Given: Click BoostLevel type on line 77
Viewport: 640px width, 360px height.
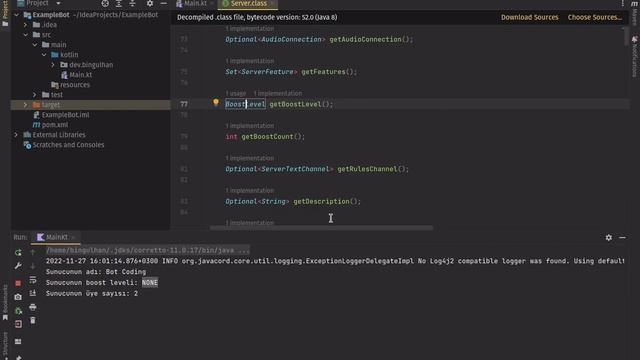Looking at the screenshot, I should [245, 104].
